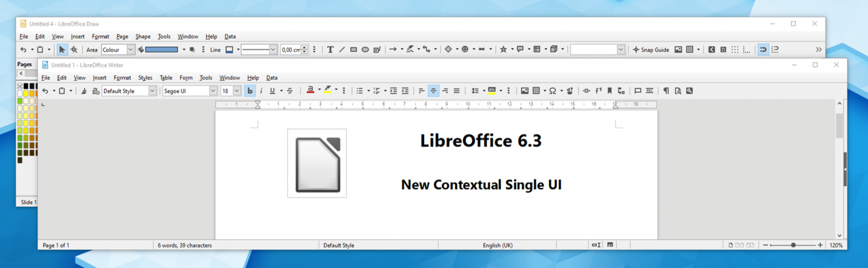Screen dimensions: 868x268
Task: Pick the Ellipse shape tool in Draw
Action: point(365,49)
